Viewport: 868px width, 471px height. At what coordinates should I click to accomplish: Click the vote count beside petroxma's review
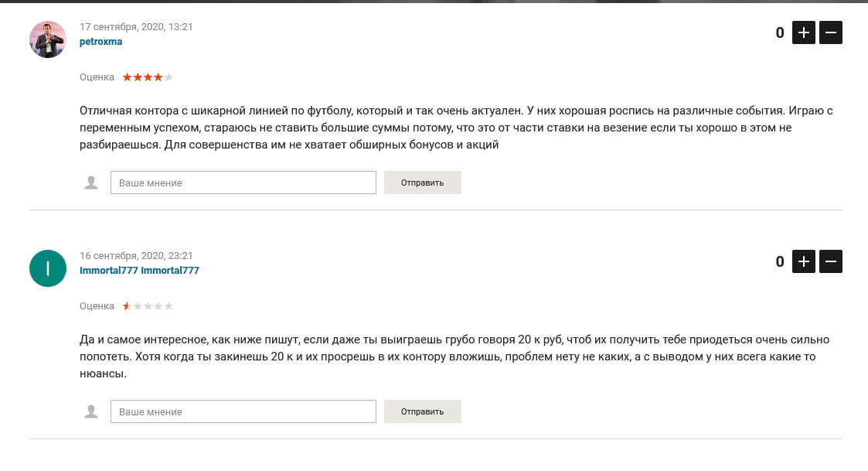(779, 32)
